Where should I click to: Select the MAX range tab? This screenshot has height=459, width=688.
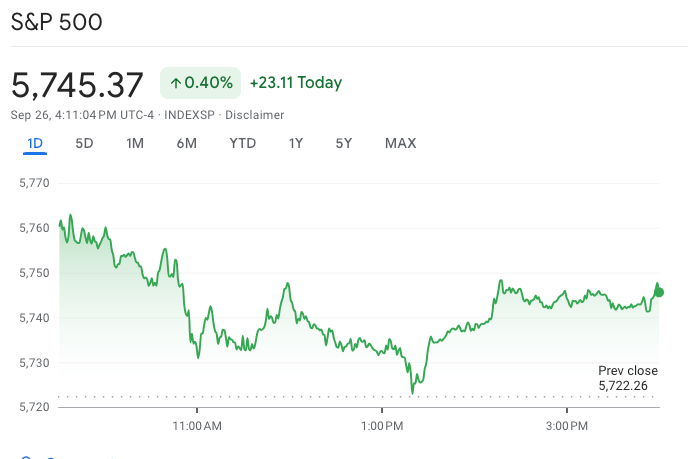[x=400, y=143]
